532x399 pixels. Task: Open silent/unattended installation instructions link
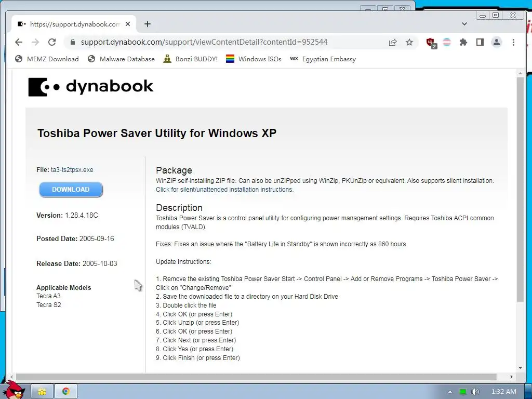pyautogui.click(x=224, y=190)
